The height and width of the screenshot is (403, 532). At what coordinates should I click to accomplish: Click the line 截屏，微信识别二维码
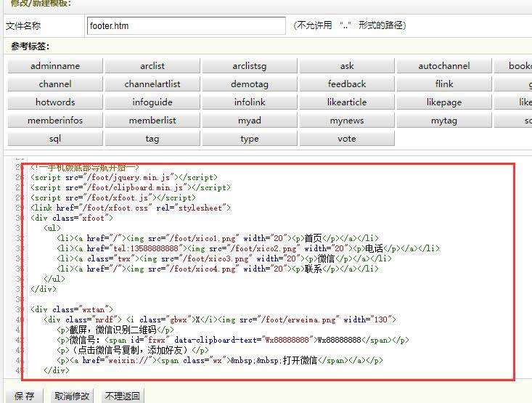(115, 330)
